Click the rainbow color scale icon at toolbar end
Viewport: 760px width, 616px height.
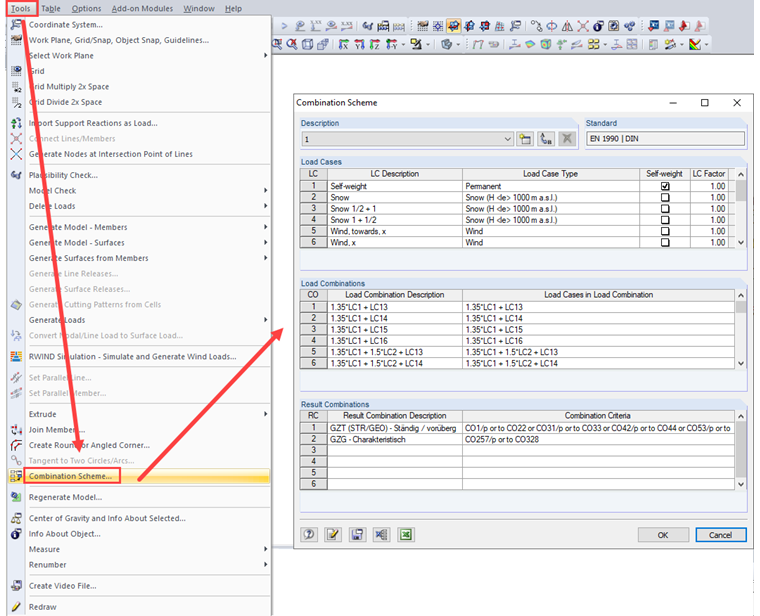pos(695,45)
